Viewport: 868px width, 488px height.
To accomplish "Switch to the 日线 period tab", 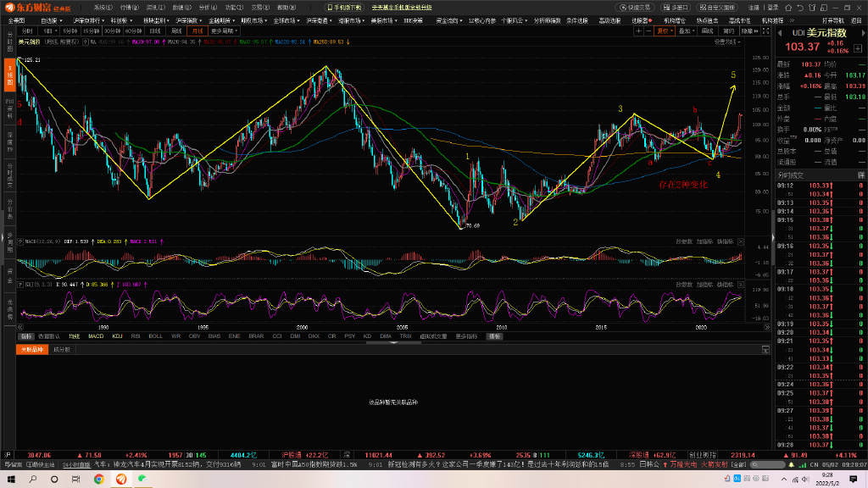I will tap(155, 30).
